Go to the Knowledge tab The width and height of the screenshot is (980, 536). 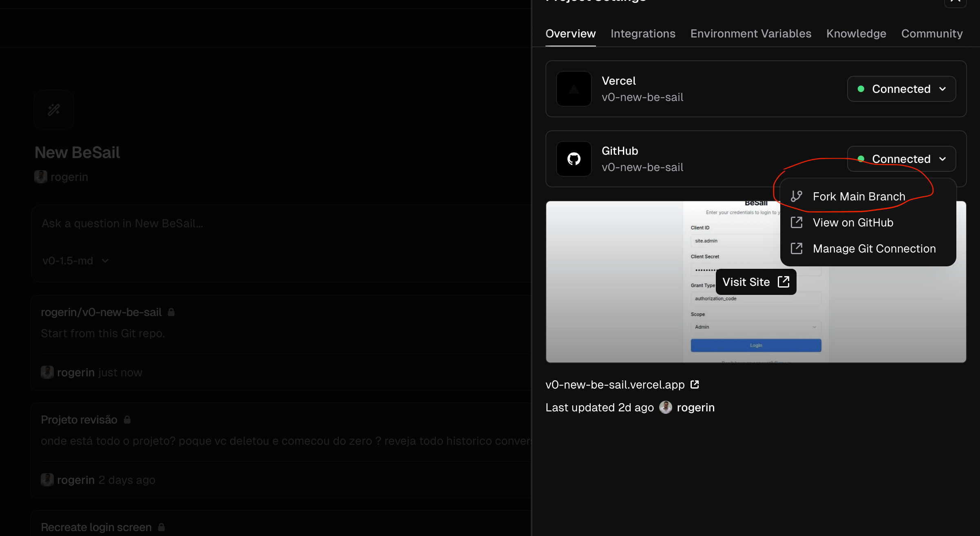pos(856,33)
